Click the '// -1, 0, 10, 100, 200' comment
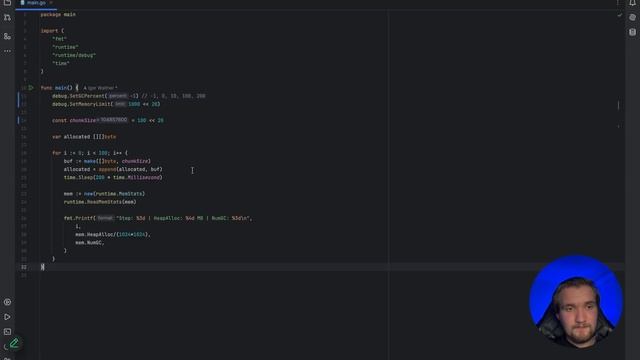This screenshot has width=640, height=360. [173, 96]
